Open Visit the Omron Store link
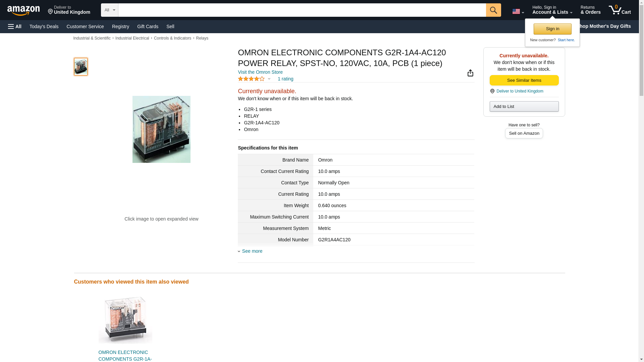 click(260, 72)
